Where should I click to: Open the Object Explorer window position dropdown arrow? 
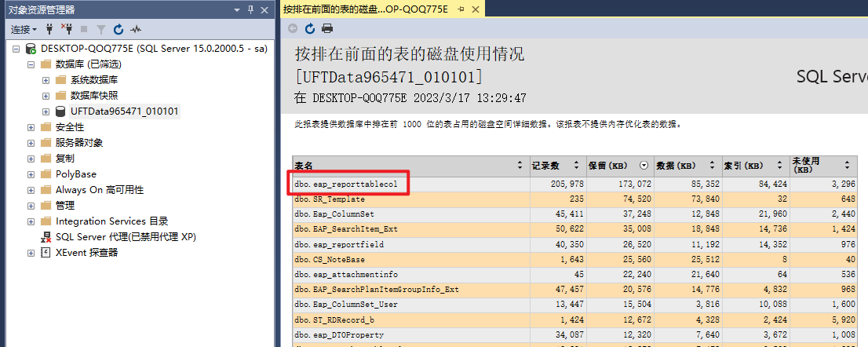[237, 10]
